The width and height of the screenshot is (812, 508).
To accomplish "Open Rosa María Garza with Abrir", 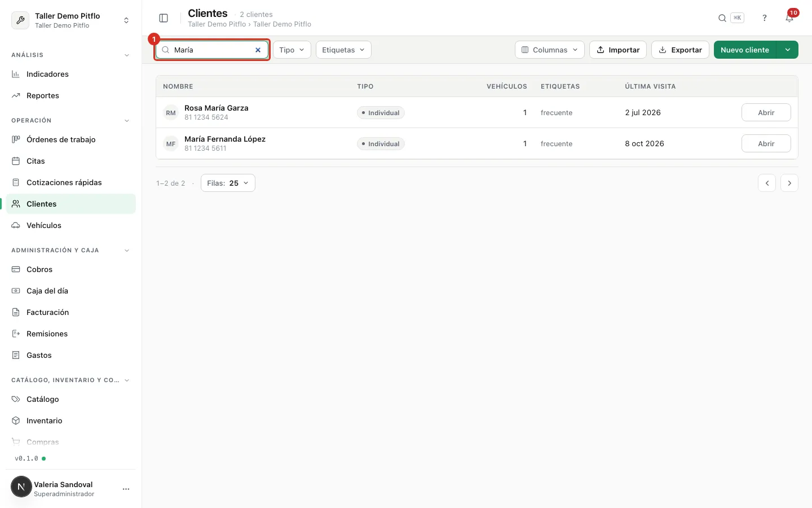I will coord(766,112).
